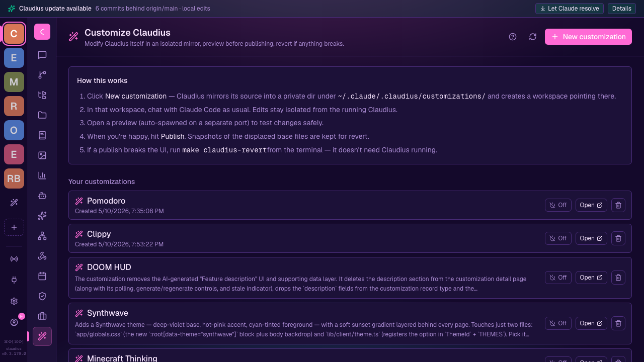The height and width of the screenshot is (362, 644).
Task: Click Let Claude resolve
Action: [570, 9]
